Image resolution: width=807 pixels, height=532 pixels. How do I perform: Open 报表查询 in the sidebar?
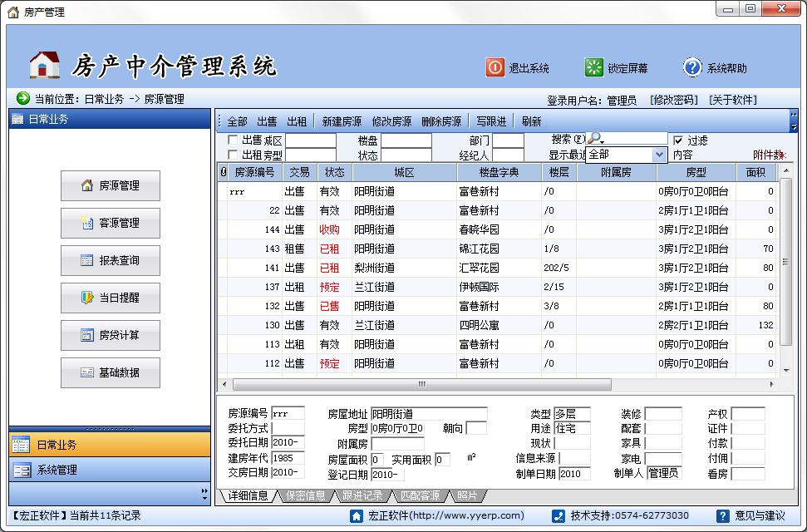pos(111,261)
